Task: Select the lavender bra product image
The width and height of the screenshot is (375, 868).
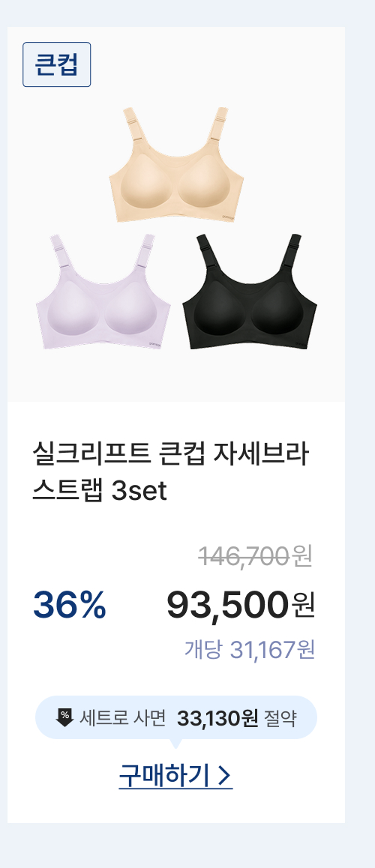Action: (x=103, y=292)
